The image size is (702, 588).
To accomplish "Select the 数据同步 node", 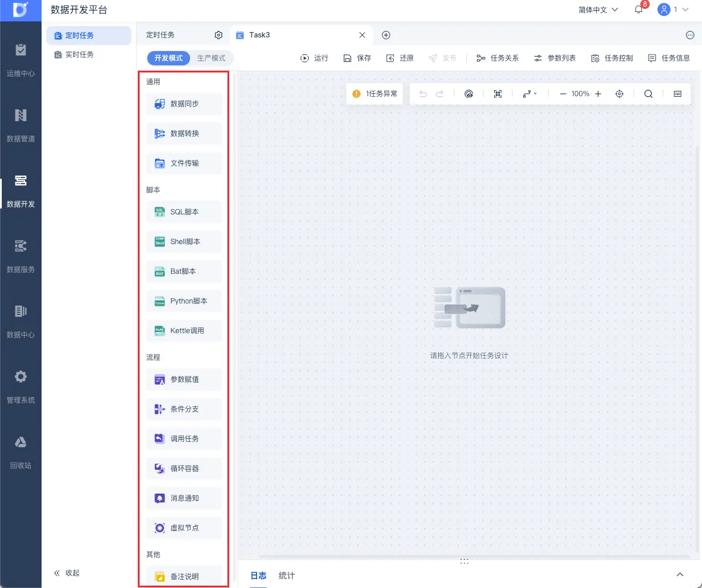I will [x=184, y=104].
